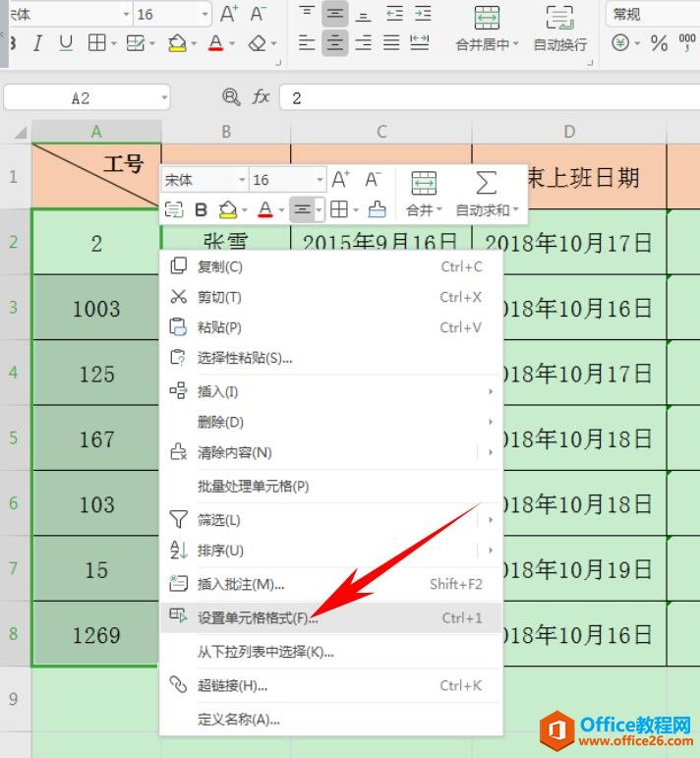Choose 设置单元格格式 from context menu
The height and width of the screenshot is (758, 700).
click(258, 617)
